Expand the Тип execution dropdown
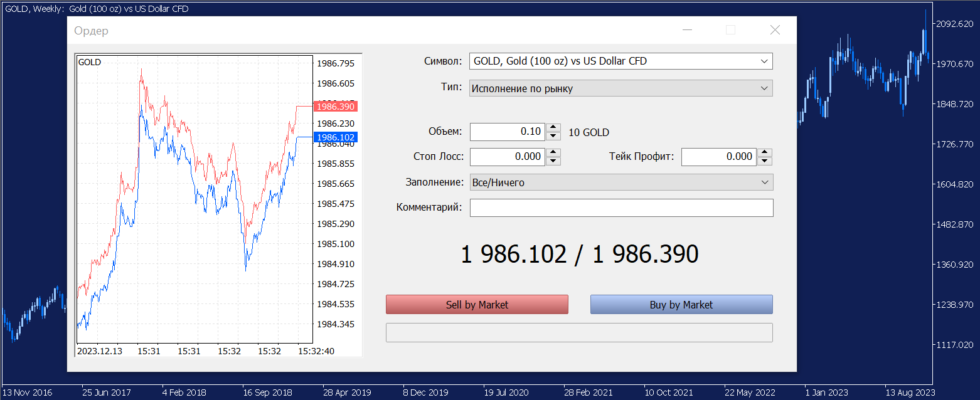This screenshot has height=400, width=980. [621, 88]
